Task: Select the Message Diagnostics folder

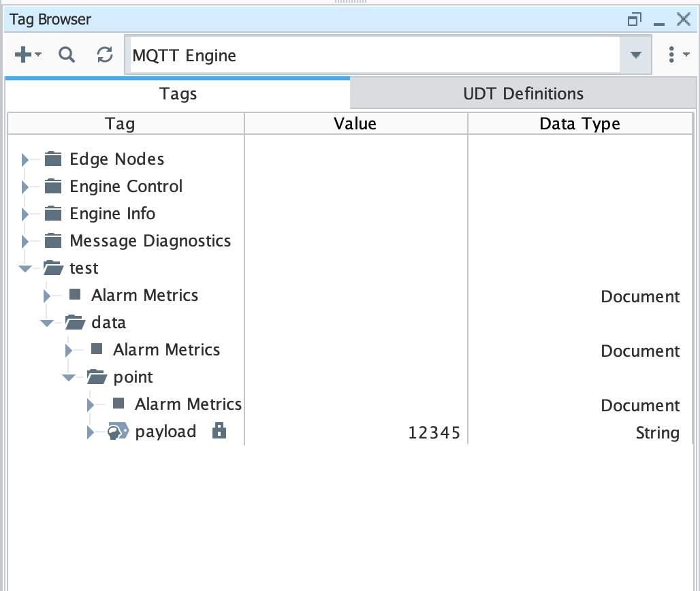Action: tap(150, 241)
